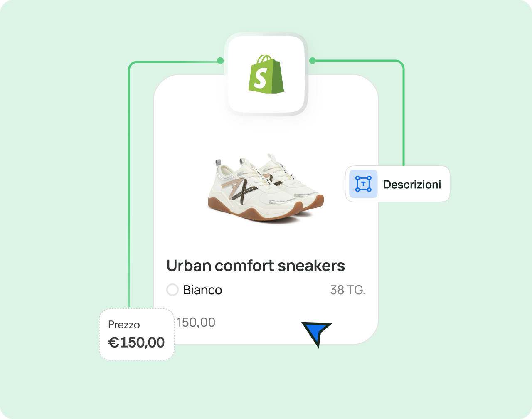Click the Bianco color label
The height and width of the screenshot is (419, 532).
tap(202, 290)
